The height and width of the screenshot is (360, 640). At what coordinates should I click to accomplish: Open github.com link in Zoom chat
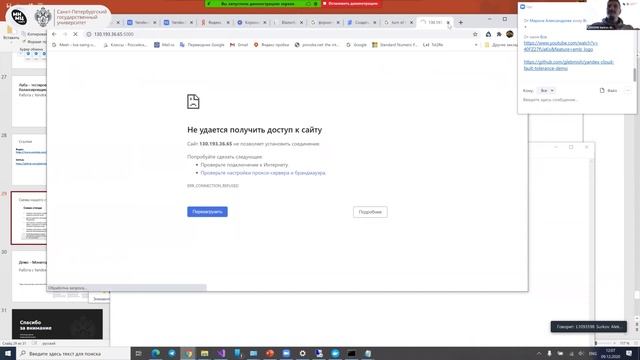click(569, 65)
